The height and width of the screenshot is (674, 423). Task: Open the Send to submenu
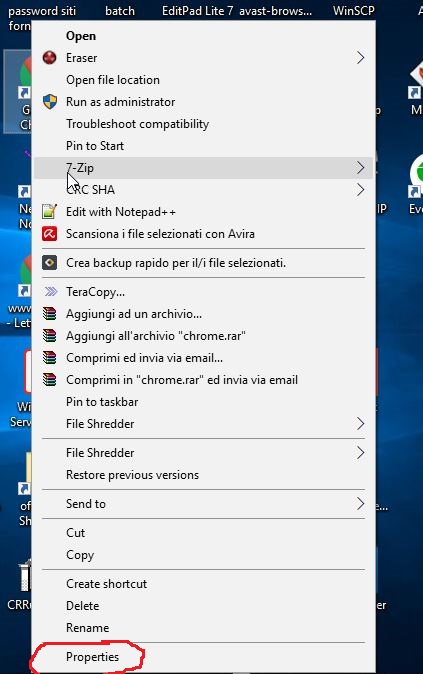[x=203, y=504]
